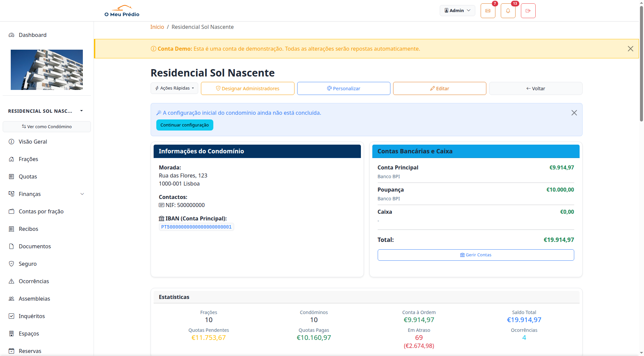Click the Início breadcrumb link
Viewport: 644px width, 356px height.
tap(157, 27)
